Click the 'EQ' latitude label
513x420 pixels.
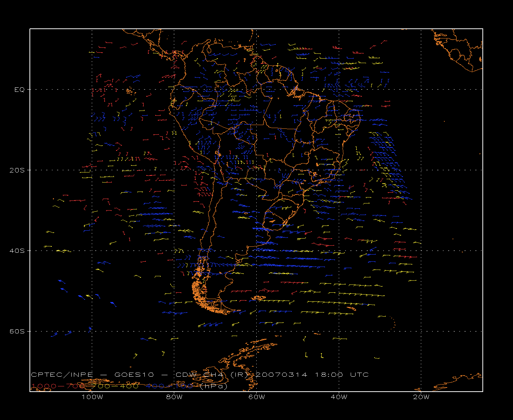pyautogui.click(x=19, y=90)
